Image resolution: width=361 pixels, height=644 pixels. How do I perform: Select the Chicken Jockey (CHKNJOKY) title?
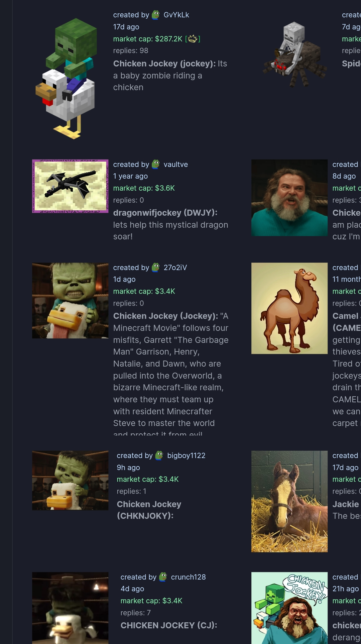coord(149,510)
